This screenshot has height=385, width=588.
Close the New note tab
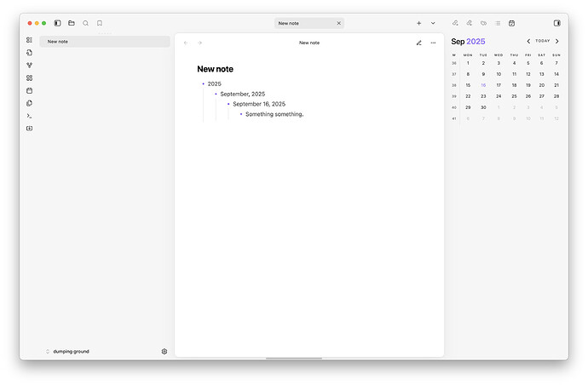coord(338,23)
